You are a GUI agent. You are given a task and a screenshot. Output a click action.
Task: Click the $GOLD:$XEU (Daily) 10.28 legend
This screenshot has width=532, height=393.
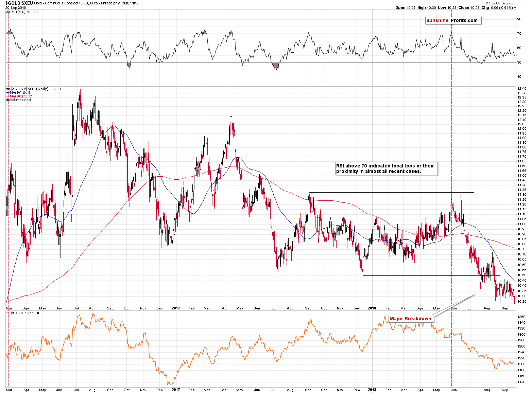click(x=35, y=89)
